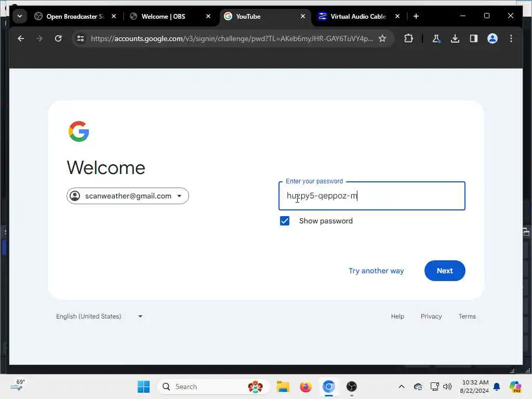Close the Welcome | OBS tab
532x399 pixels.
(x=208, y=16)
